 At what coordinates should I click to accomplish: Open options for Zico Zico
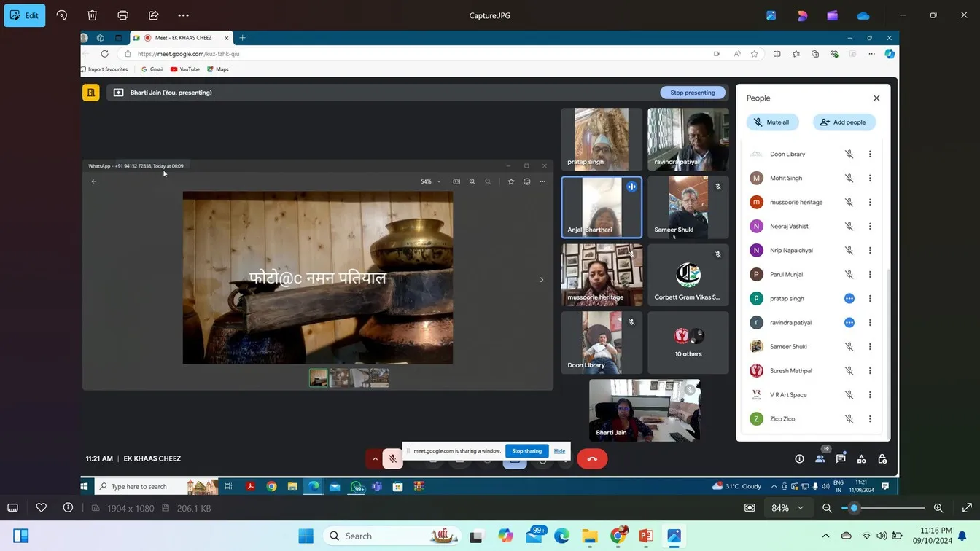870,419
